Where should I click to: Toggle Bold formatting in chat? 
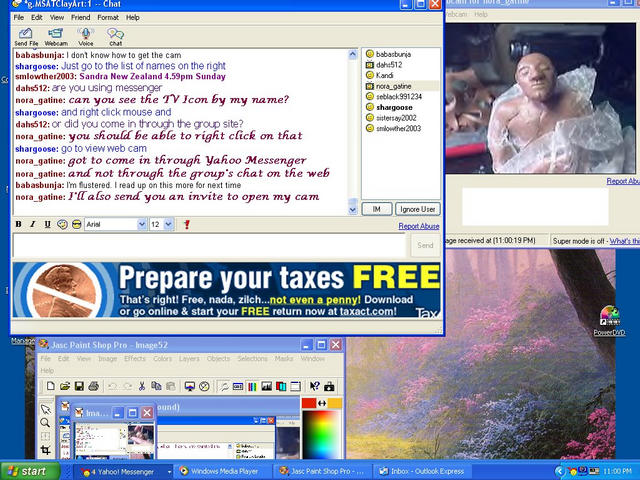(18, 224)
